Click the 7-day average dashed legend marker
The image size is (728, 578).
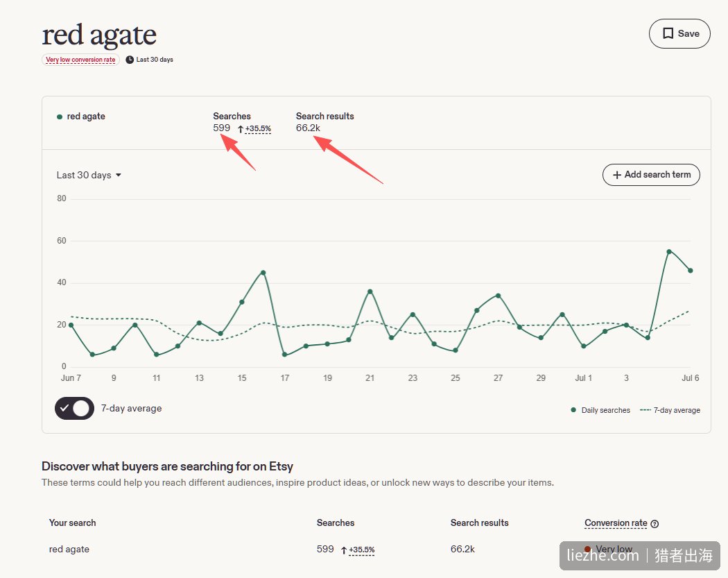[x=645, y=410]
